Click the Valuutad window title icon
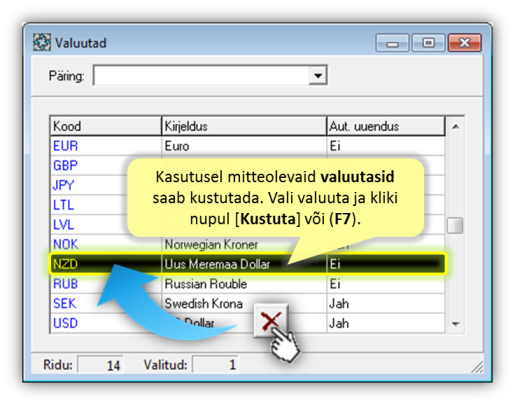515x405 pixels. tap(42, 42)
